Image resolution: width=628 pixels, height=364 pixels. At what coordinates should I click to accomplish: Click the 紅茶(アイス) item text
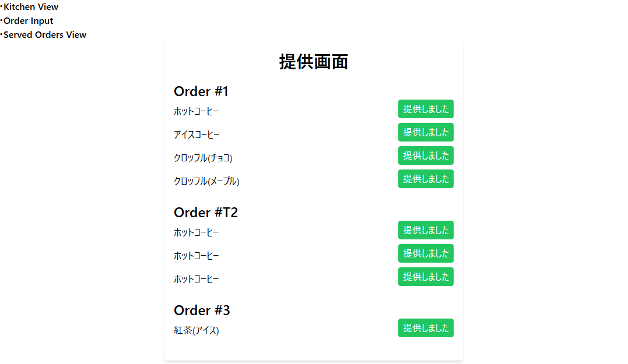point(196,330)
